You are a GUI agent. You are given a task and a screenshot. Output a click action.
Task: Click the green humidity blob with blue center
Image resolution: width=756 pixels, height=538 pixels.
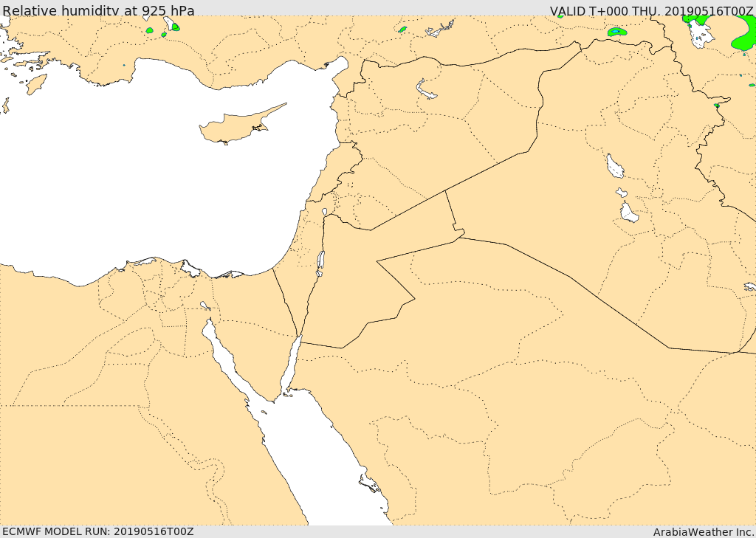(x=617, y=32)
